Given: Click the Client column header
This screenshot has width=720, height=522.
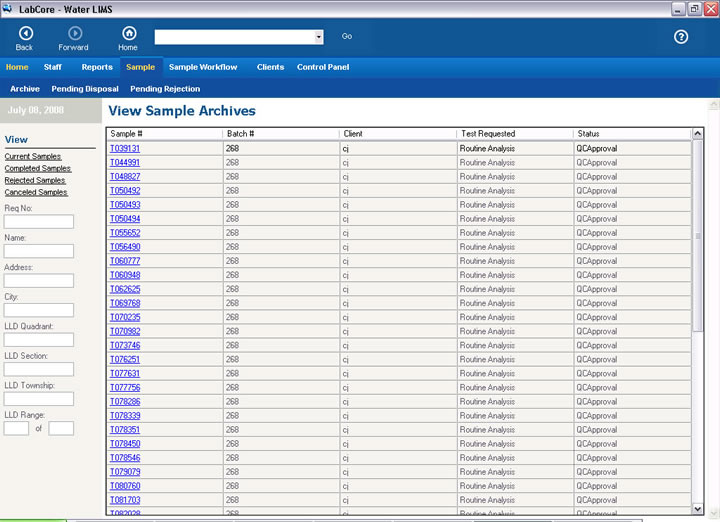Looking at the screenshot, I should click(x=398, y=134).
